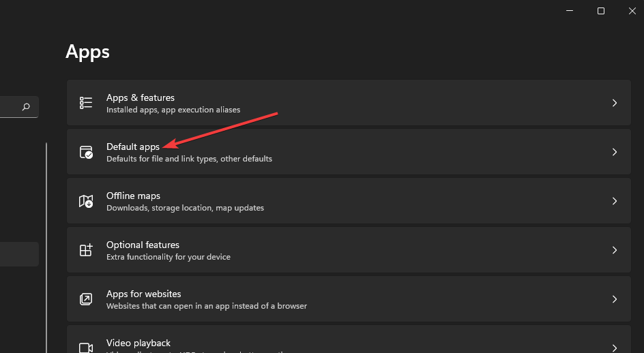Click the Offline maps icon
Screen dimensions: 644x353
point(86,201)
